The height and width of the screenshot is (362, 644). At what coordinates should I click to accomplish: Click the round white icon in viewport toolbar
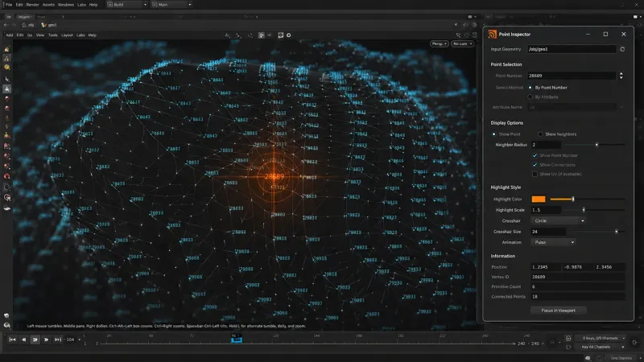pos(289,35)
